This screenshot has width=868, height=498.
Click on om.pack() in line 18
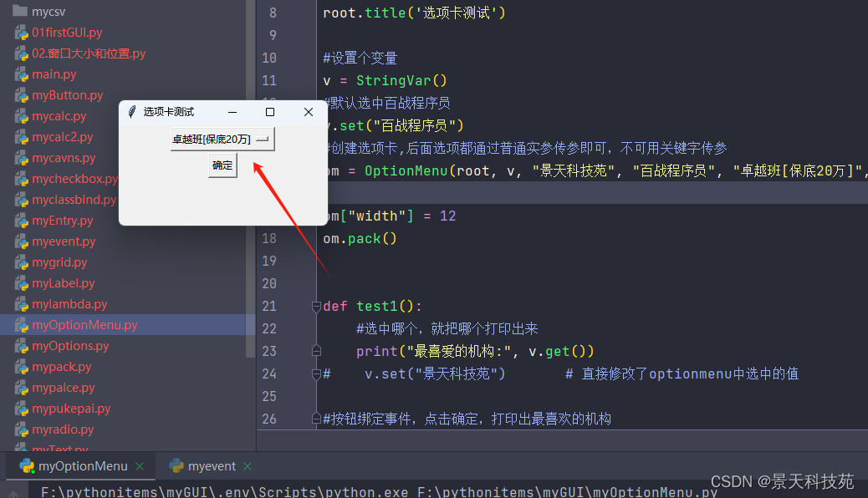(360, 238)
